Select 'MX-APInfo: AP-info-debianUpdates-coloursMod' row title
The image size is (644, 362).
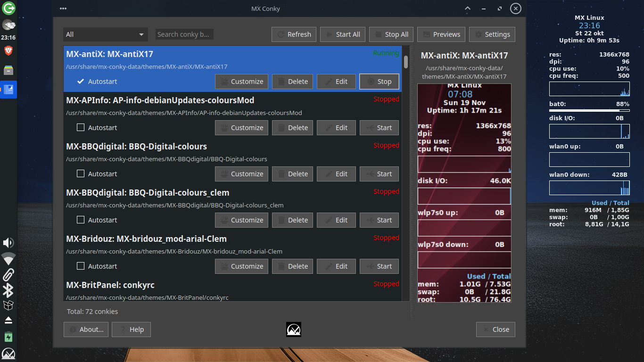(160, 100)
